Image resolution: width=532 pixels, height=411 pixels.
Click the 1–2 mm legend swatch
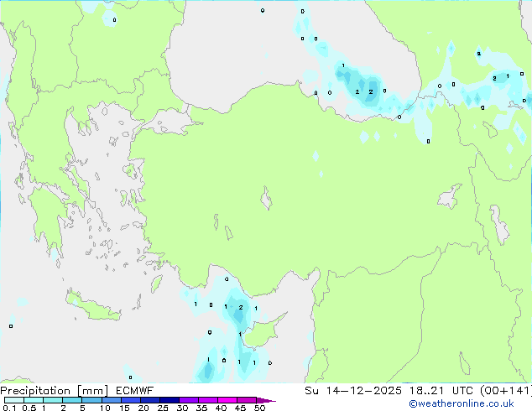[x=53, y=400]
